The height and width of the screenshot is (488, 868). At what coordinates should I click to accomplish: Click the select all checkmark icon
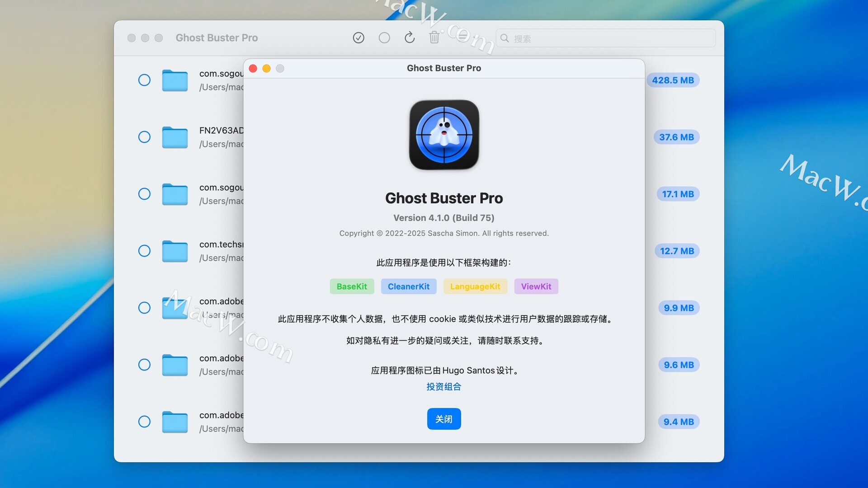[x=359, y=38]
